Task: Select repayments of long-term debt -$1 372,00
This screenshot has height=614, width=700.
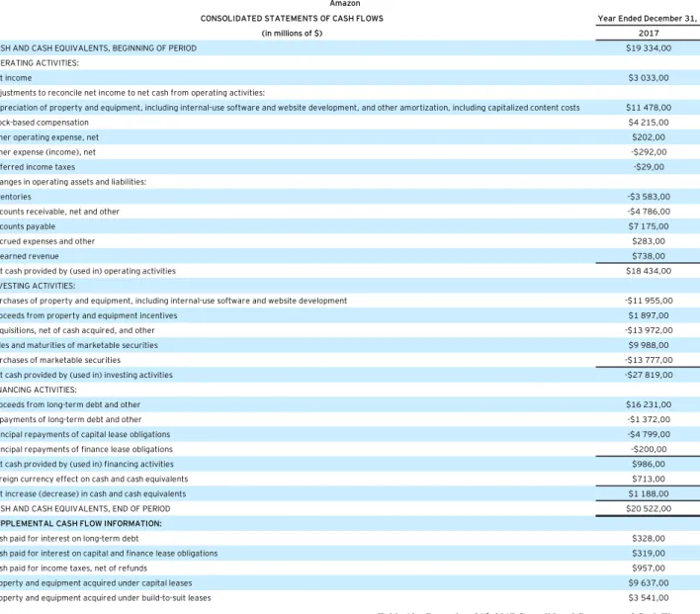Action: point(649,419)
